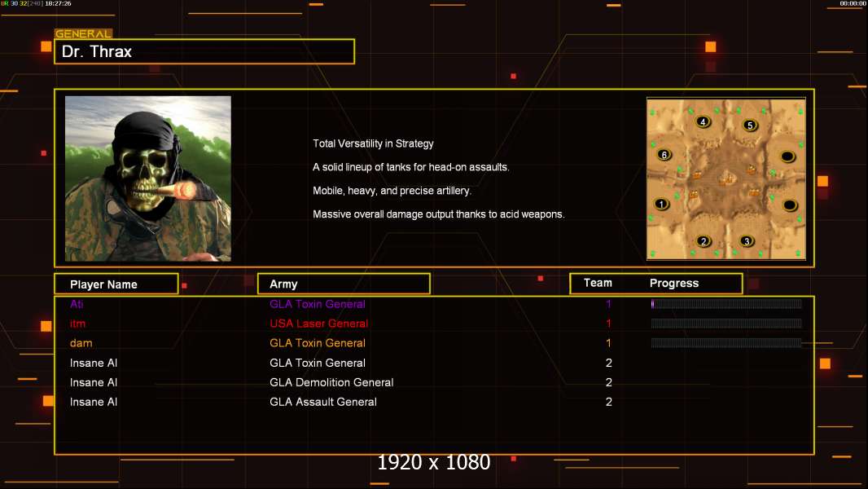The height and width of the screenshot is (489, 868).
Task: Click the 'Mobile, heavy, and precise artillery' line
Action: pyautogui.click(x=392, y=191)
